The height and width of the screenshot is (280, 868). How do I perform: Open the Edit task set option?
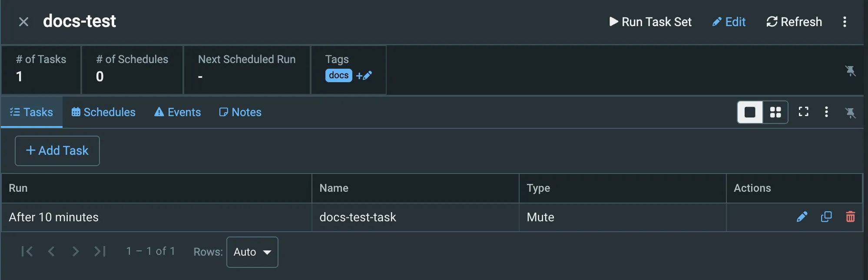point(729,22)
